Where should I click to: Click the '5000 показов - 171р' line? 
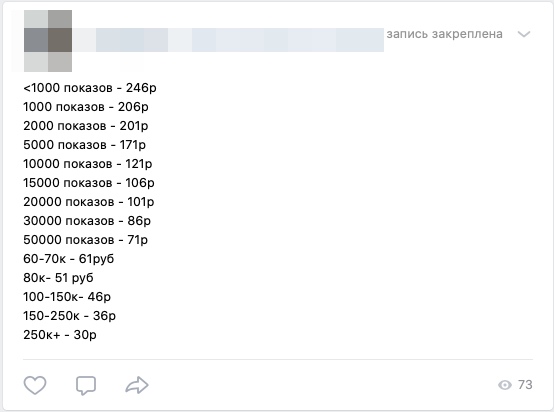tap(84, 145)
